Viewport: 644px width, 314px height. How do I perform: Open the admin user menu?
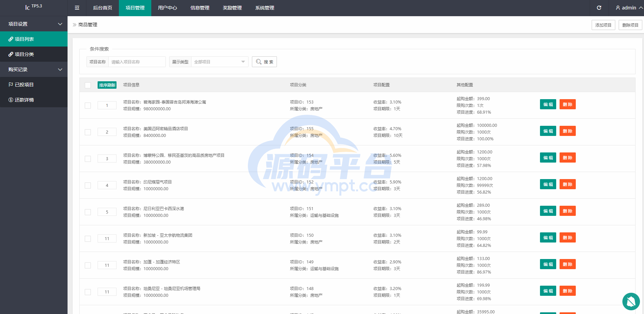click(629, 8)
